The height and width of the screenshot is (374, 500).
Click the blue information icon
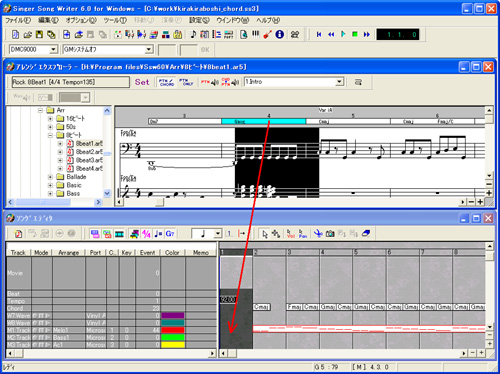pos(279,34)
